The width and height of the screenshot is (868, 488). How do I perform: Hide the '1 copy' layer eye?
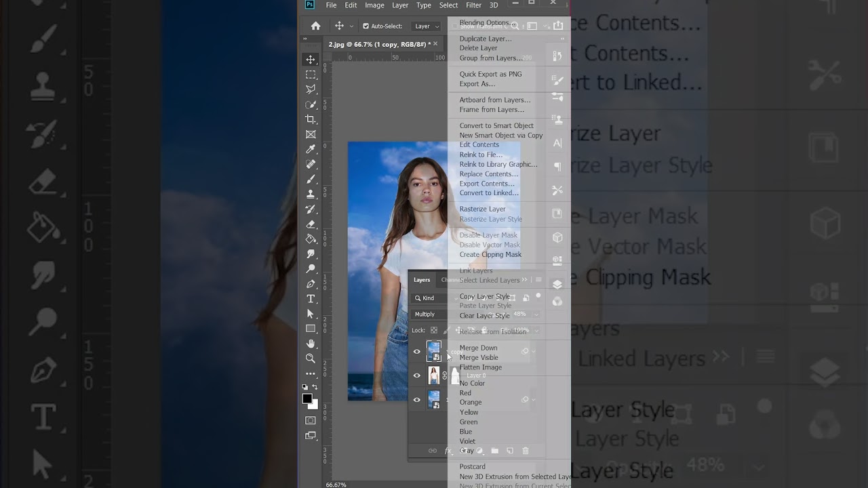pyautogui.click(x=417, y=351)
